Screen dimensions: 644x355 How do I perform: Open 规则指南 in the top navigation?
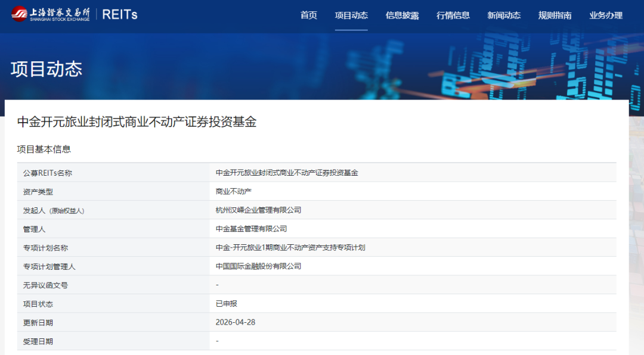[x=555, y=15]
